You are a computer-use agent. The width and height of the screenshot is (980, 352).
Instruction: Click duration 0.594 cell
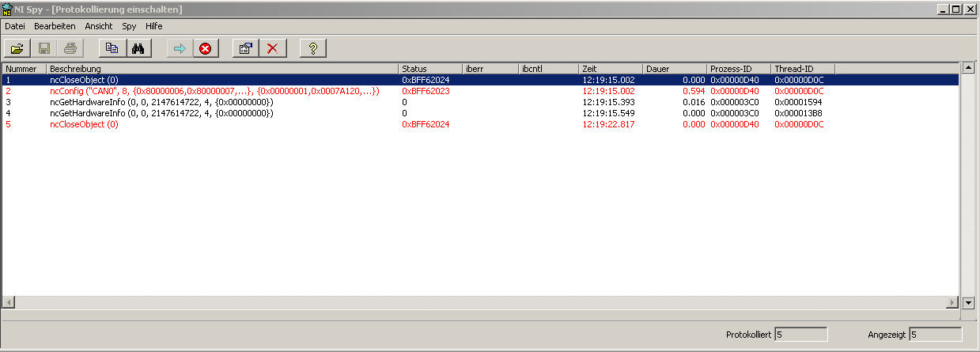click(x=693, y=91)
